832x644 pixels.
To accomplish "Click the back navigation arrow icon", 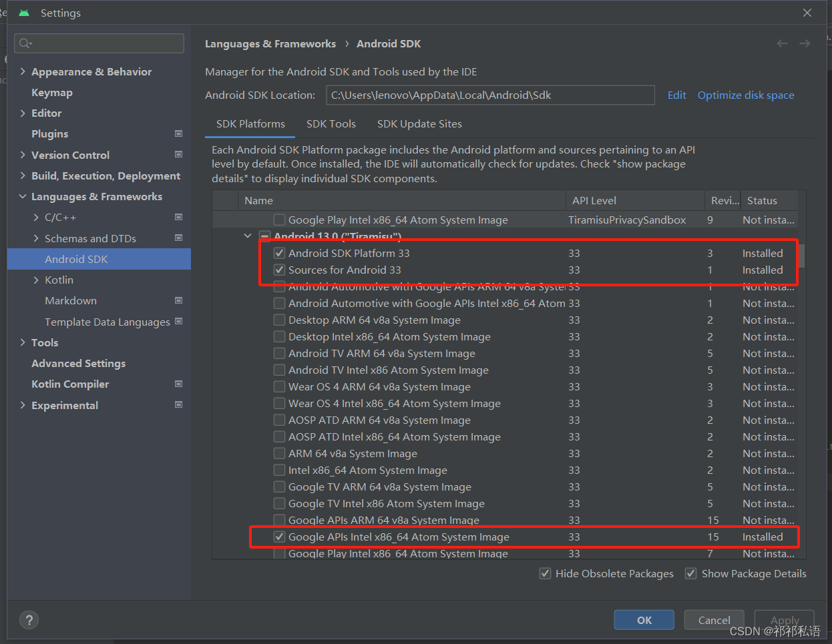I will [782, 43].
